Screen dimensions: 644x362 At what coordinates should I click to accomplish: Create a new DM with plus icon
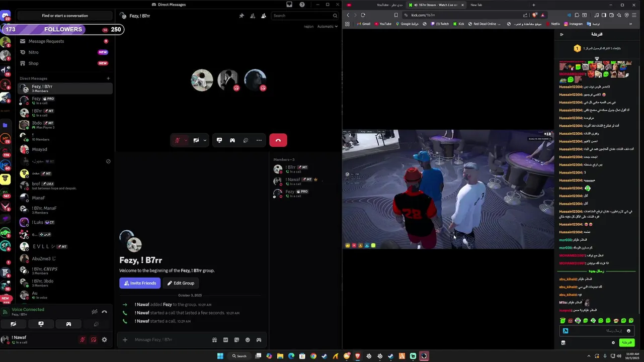pos(108,78)
